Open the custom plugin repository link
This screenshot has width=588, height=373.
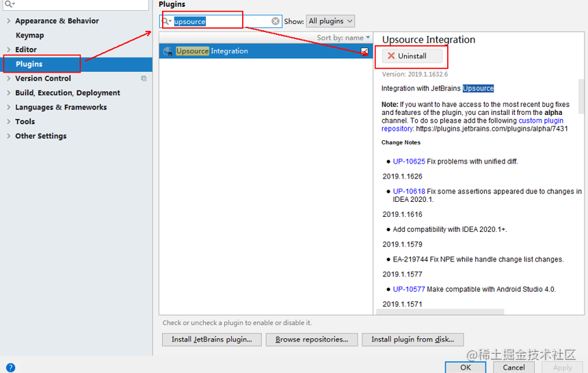coord(541,120)
